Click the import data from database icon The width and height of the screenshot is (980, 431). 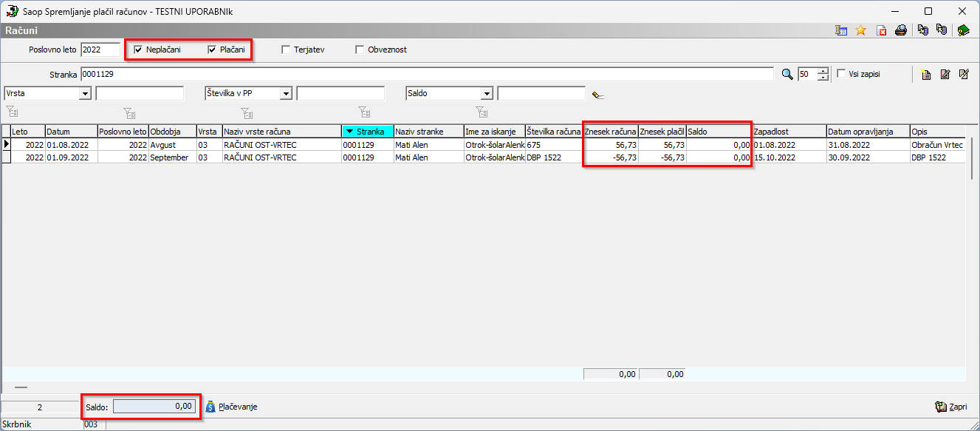click(x=941, y=30)
